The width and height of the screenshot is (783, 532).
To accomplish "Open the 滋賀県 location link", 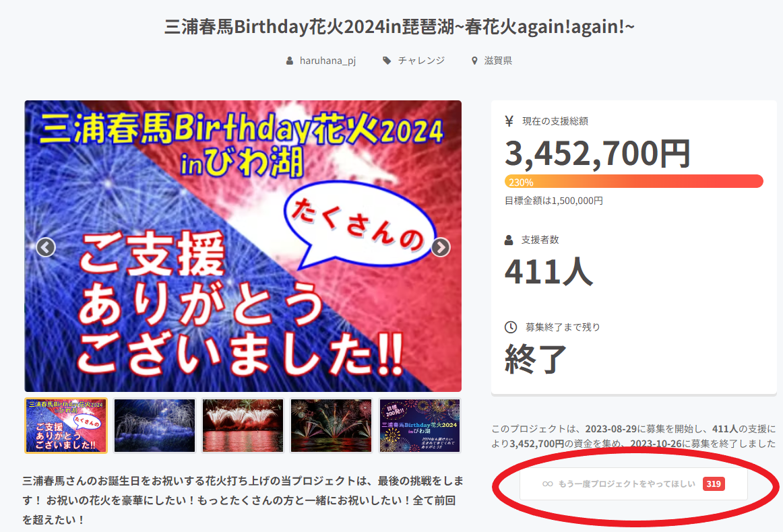I will pyautogui.click(x=498, y=61).
